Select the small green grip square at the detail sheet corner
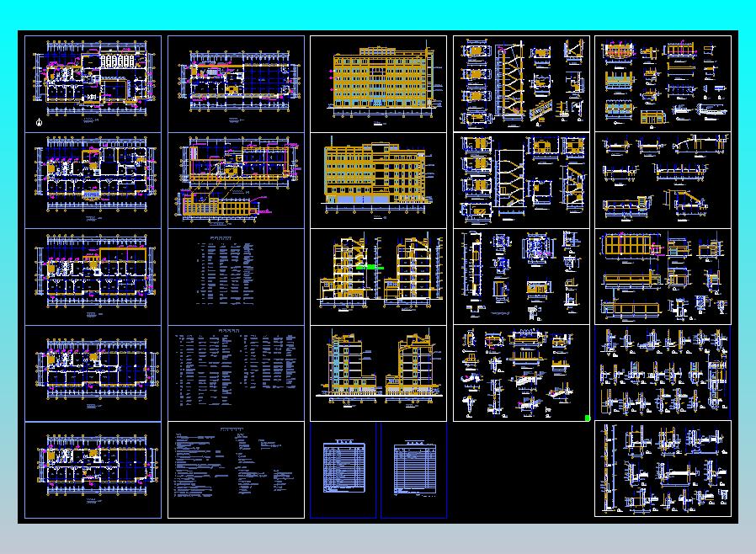 (x=588, y=418)
